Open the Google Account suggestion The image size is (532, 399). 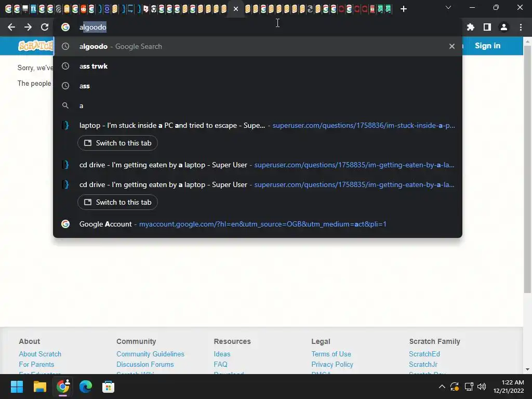[x=258, y=224]
